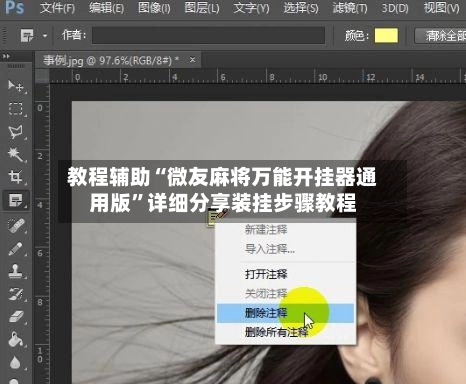Select the Paint Bucket tool
Screen dimensions: 466x384
click(16, 339)
